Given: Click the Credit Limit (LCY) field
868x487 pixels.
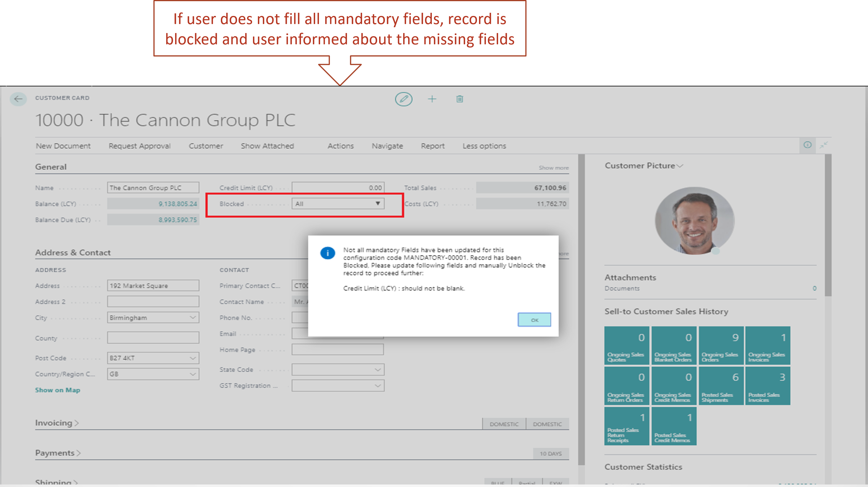Looking at the screenshot, I should [x=338, y=187].
